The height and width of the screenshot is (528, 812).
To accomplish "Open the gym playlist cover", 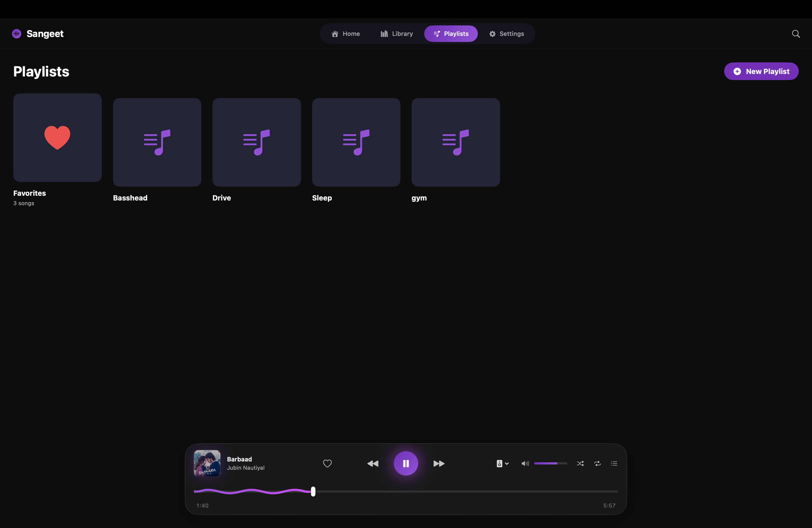I will pos(456,142).
